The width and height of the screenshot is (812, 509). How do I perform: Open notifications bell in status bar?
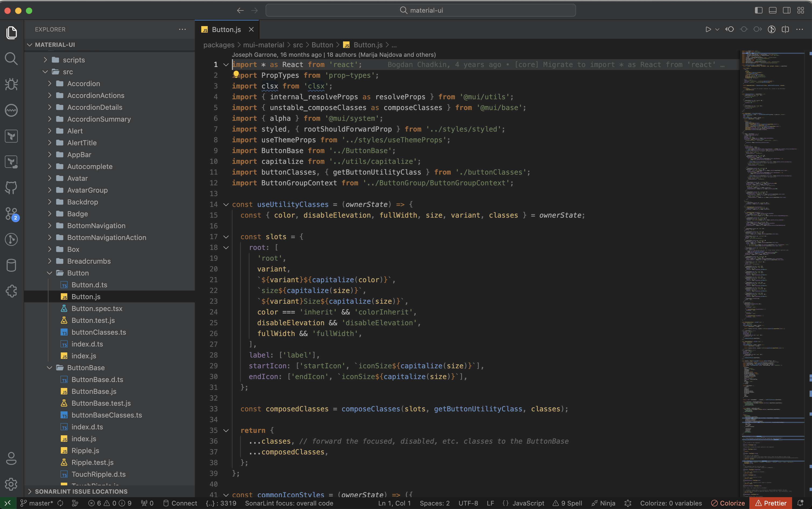click(x=800, y=503)
